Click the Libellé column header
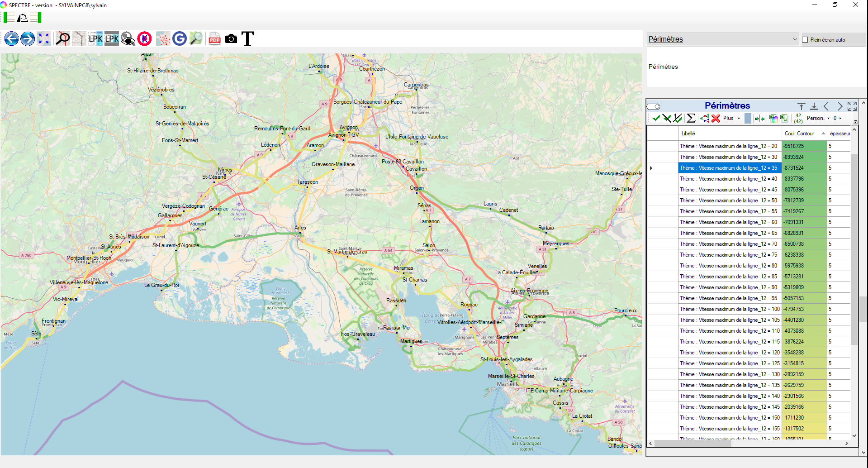Image resolution: width=868 pixels, height=468 pixels. [688, 134]
